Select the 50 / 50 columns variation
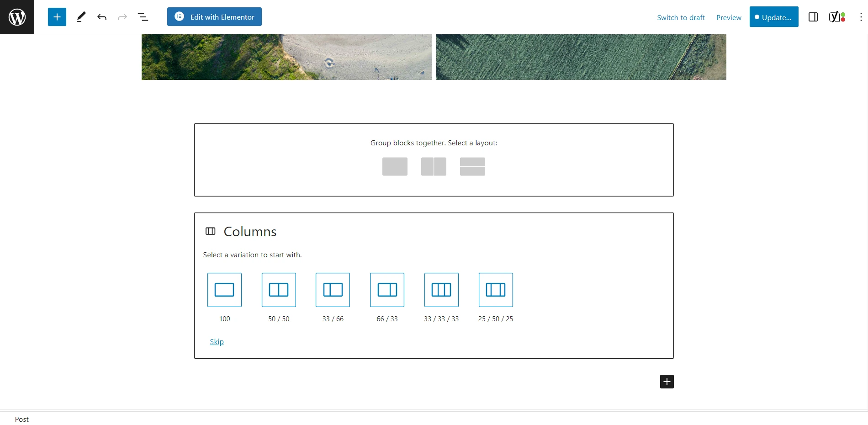 tap(279, 290)
